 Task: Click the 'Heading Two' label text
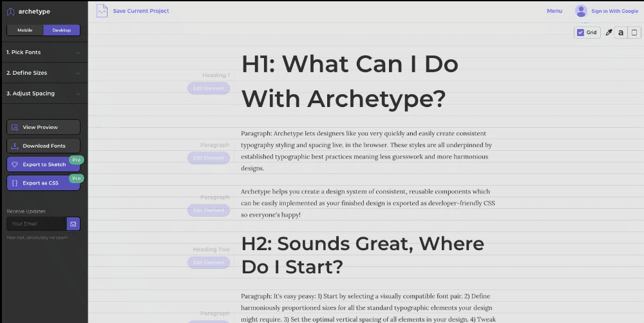pos(211,250)
